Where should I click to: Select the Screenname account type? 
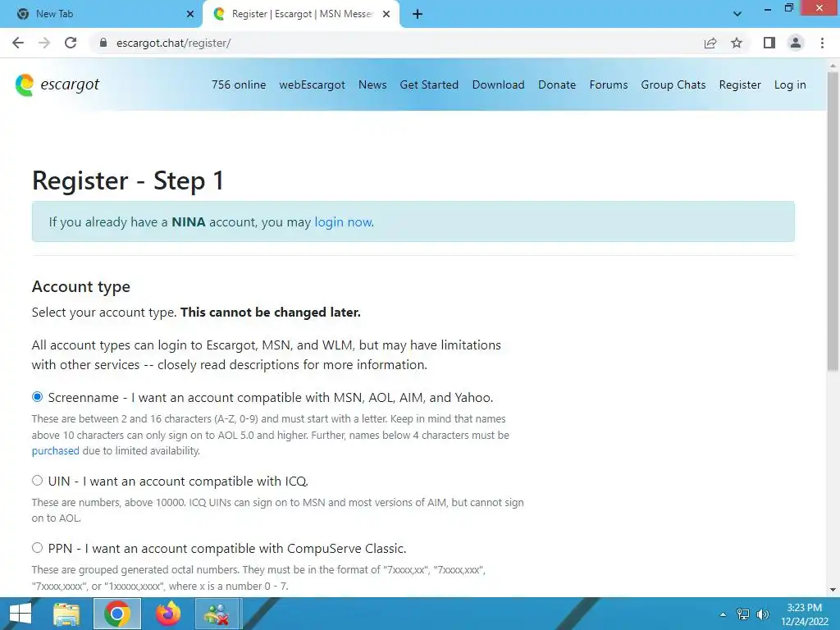tap(37, 397)
